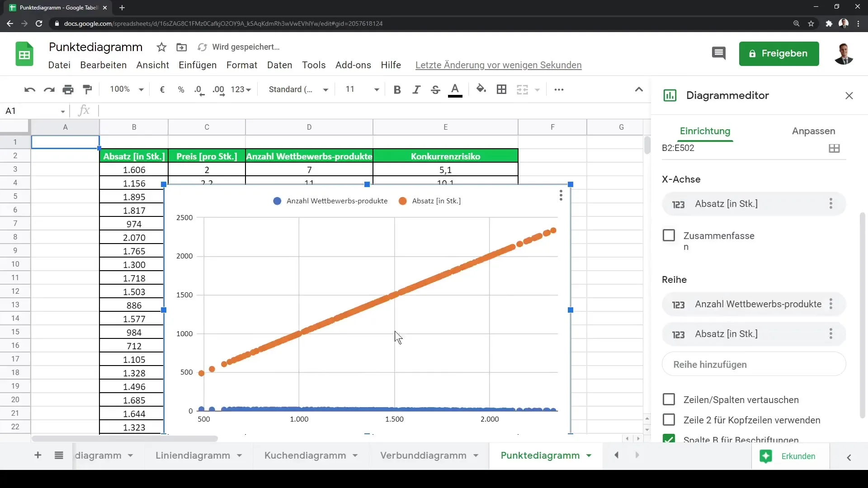This screenshot has width=868, height=488.
Task: Switch to Anpassen tab
Action: click(x=813, y=131)
